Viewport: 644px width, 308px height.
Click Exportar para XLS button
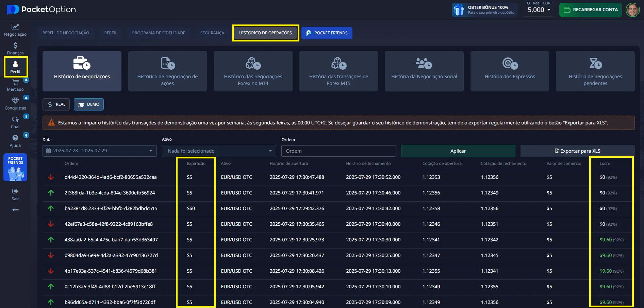coord(578,151)
